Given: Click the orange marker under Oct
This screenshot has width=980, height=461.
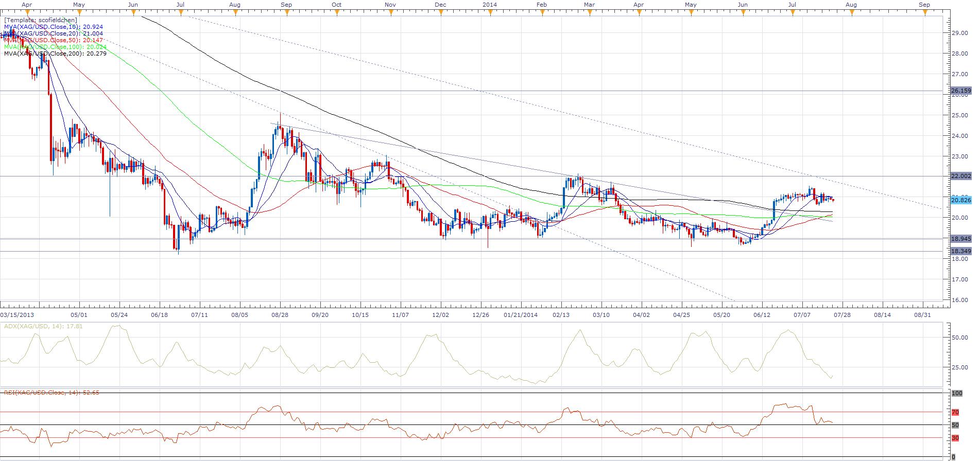Looking at the screenshot, I should [x=336, y=13].
